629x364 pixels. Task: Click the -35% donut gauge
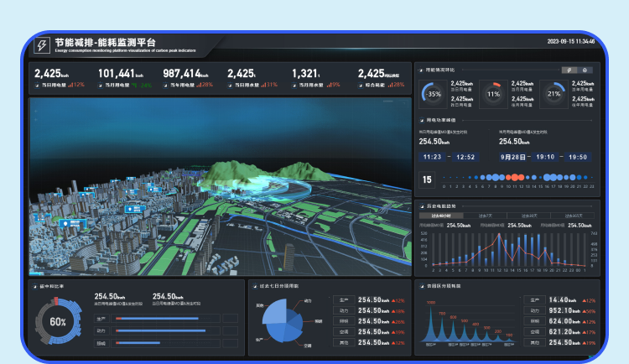click(434, 94)
